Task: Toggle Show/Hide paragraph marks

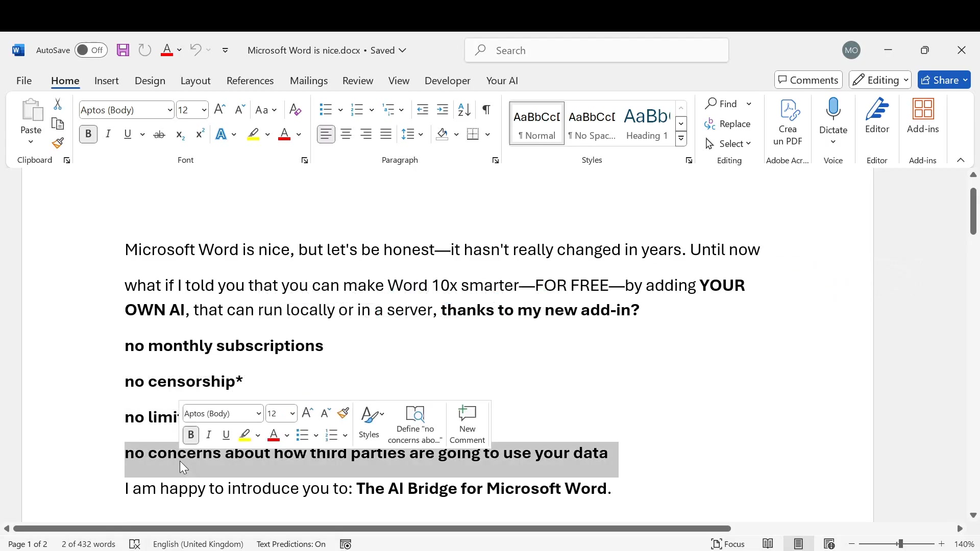Action: pos(486,109)
